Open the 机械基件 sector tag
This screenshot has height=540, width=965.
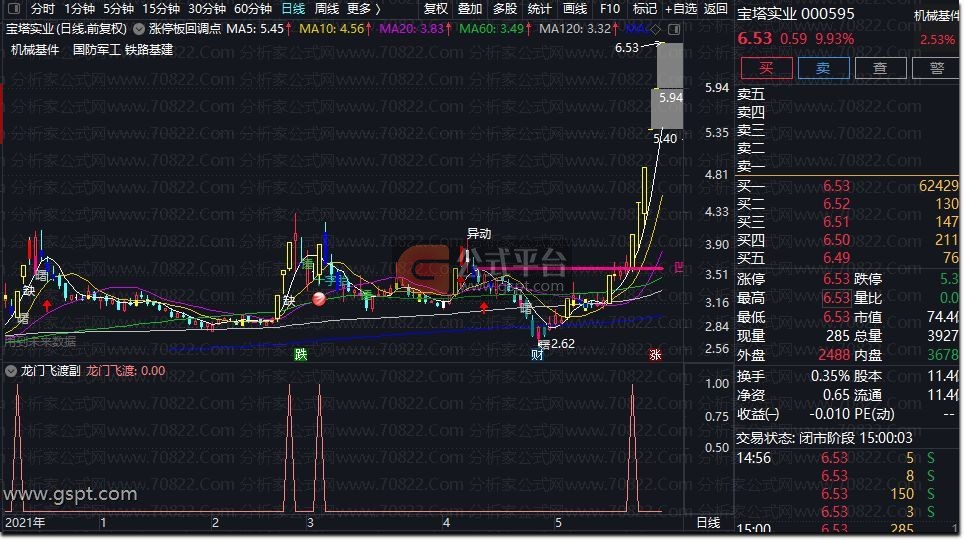point(35,50)
